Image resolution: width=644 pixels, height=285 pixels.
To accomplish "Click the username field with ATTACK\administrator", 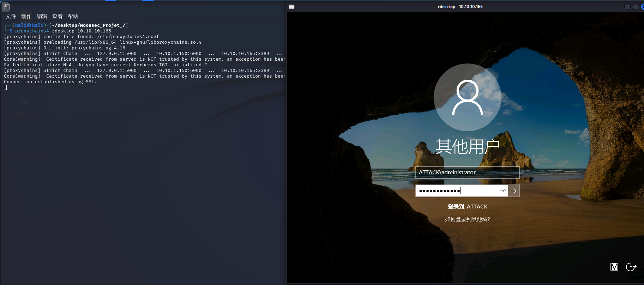I will click(x=467, y=172).
